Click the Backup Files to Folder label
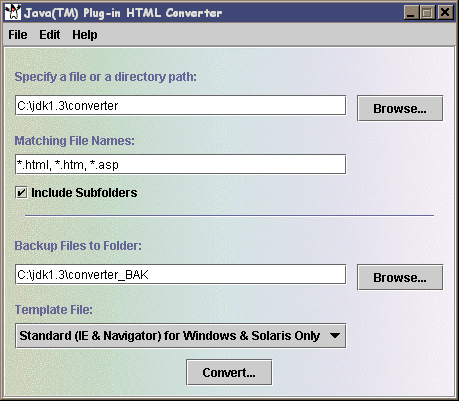 coord(78,246)
